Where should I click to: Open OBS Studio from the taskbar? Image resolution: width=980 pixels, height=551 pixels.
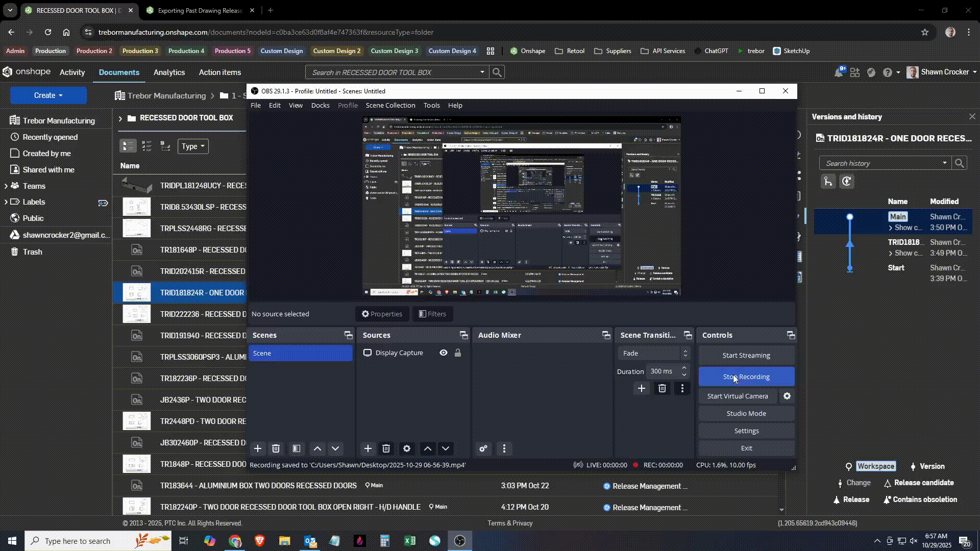click(x=460, y=541)
